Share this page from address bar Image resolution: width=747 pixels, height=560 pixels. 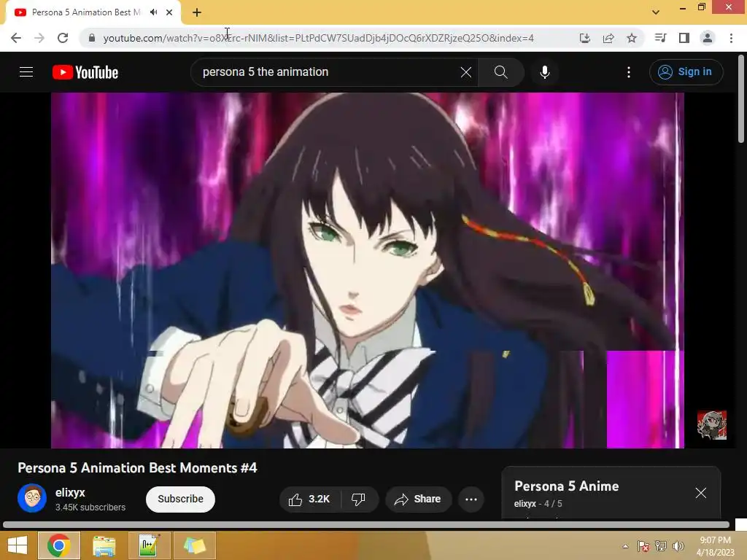tap(608, 38)
